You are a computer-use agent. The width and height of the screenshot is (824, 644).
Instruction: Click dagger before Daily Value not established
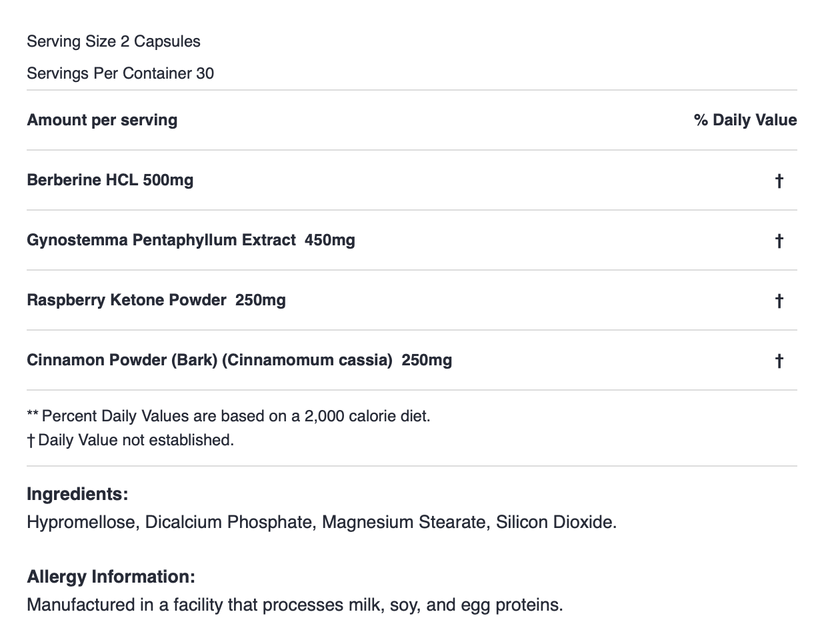click(x=31, y=441)
